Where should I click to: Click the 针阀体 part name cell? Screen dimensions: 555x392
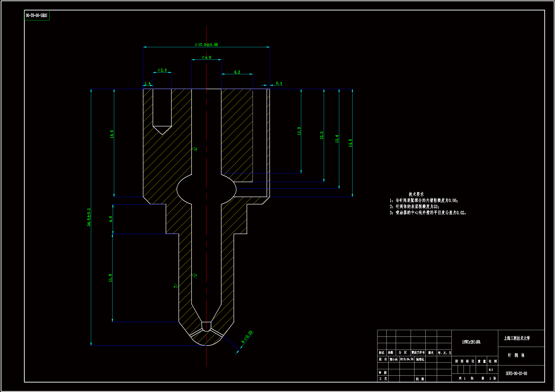(516, 355)
